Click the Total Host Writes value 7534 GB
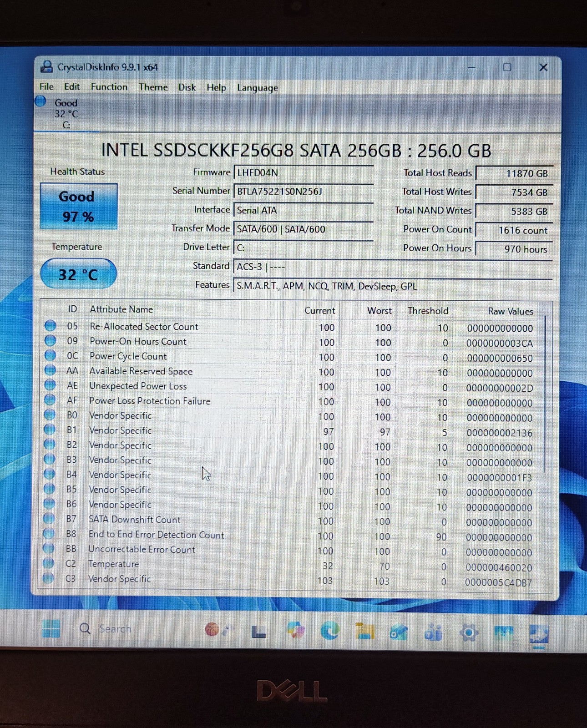Image resolution: width=587 pixels, height=728 pixels. tap(515, 192)
